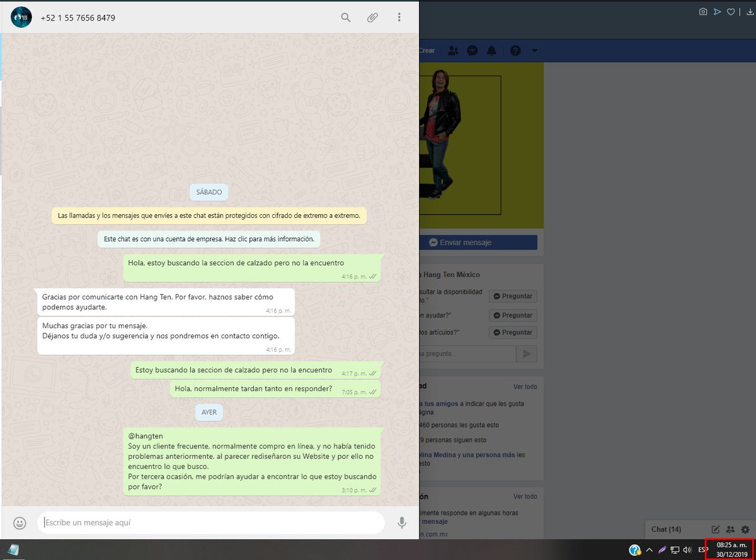
Task: Open Facebook notifications bell
Action: tap(491, 50)
